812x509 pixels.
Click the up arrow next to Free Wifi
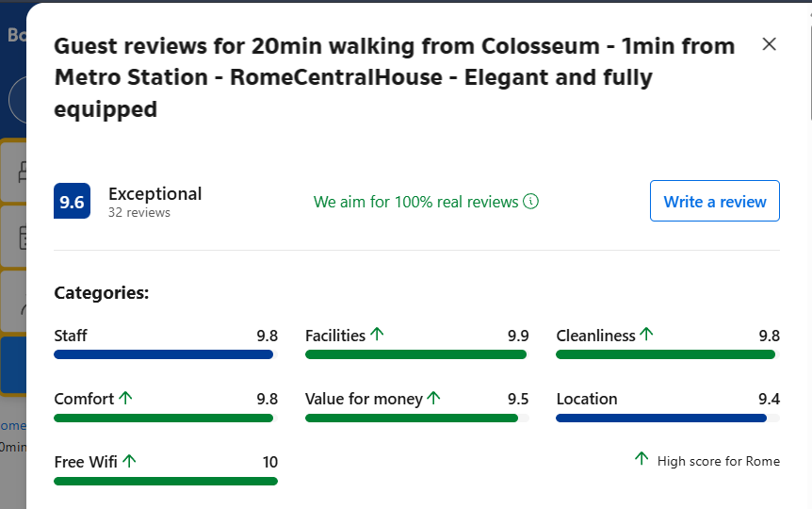(x=129, y=460)
